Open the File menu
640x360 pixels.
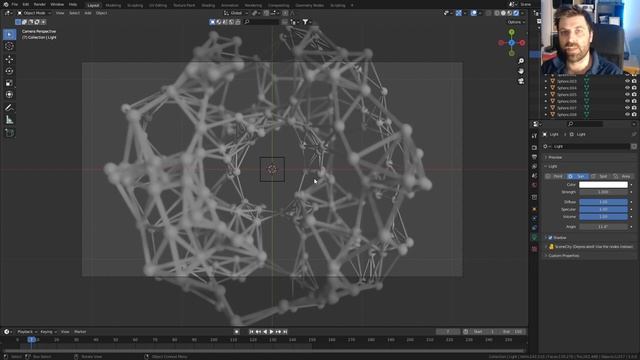pos(15,4)
